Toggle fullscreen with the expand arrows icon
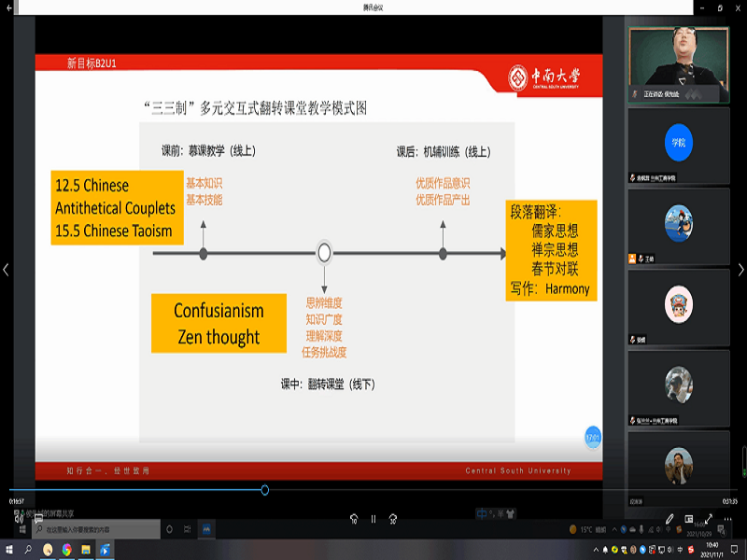 710,518
